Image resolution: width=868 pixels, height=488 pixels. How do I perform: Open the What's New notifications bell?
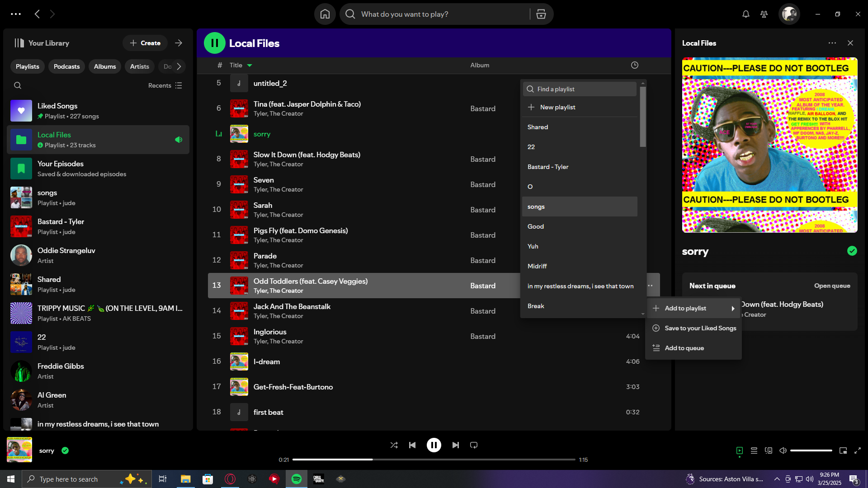point(745,14)
